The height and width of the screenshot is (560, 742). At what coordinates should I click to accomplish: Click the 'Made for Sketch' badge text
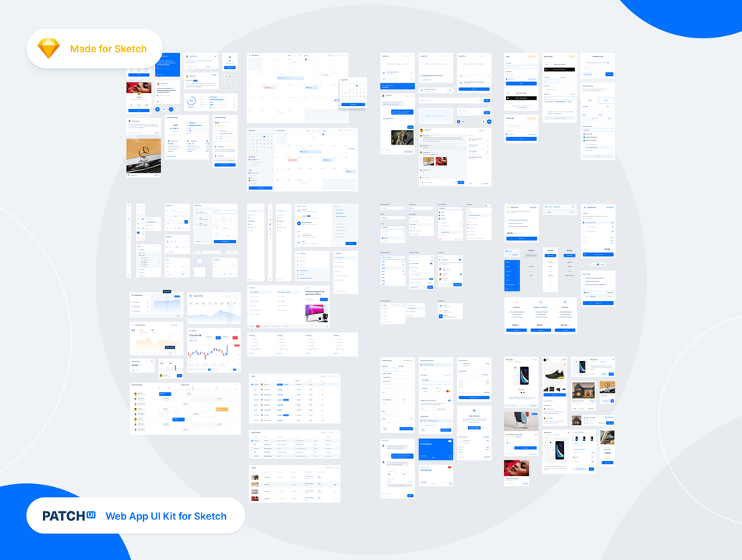pyautogui.click(x=109, y=49)
